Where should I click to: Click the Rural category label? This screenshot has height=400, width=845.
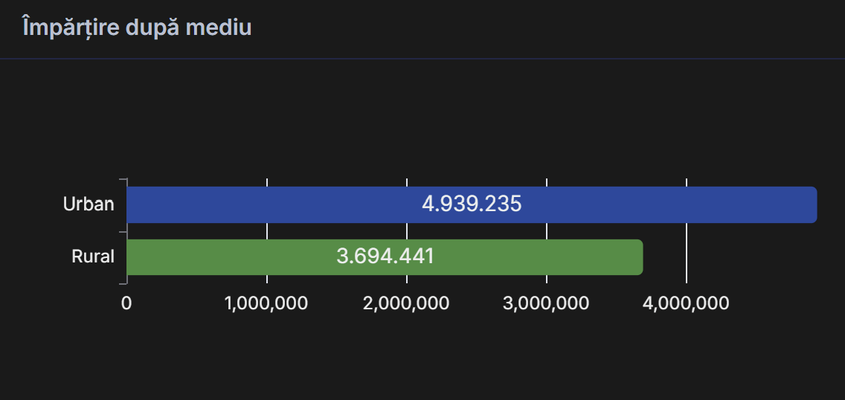(92, 257)
